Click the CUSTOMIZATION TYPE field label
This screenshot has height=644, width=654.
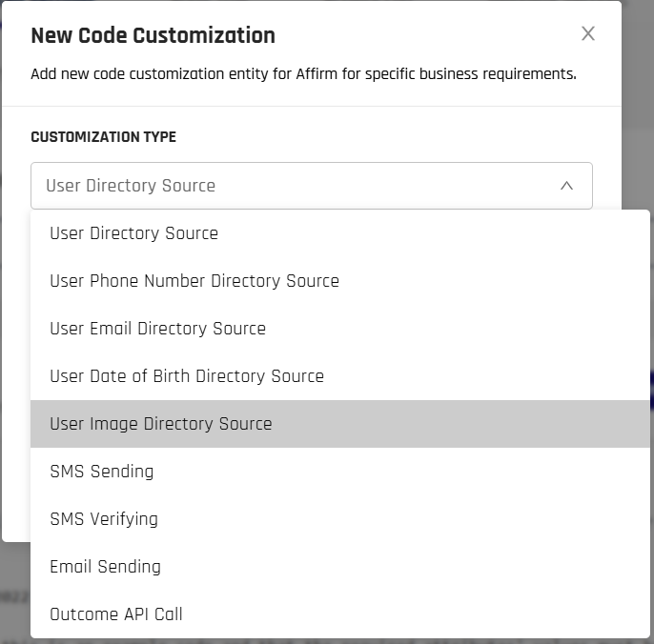point(103,137)
